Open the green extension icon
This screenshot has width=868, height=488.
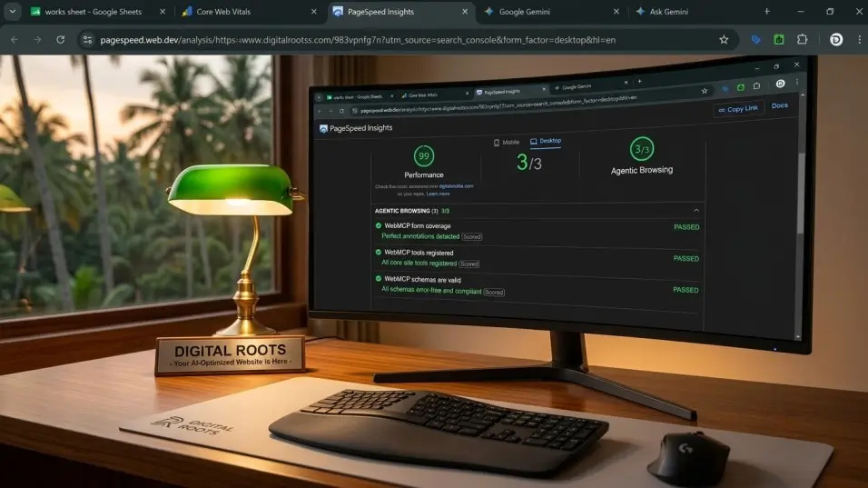click(779, 40)
